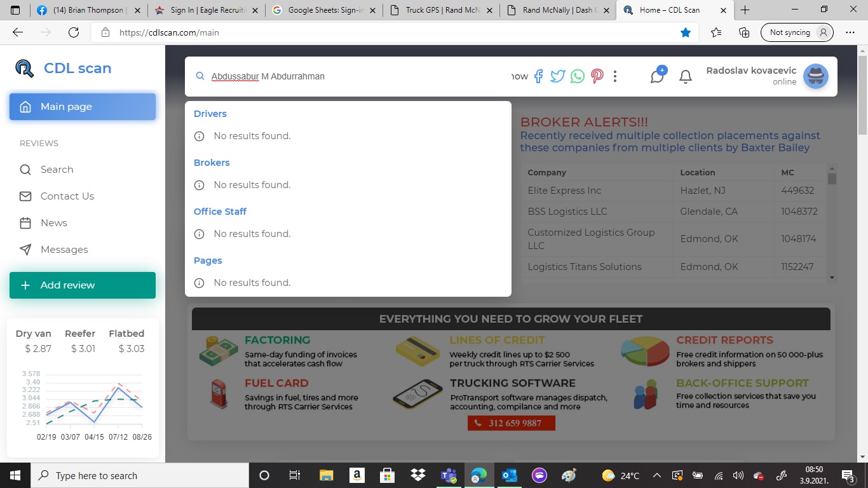Open Contact Us in sidebar

coord(67,196)
